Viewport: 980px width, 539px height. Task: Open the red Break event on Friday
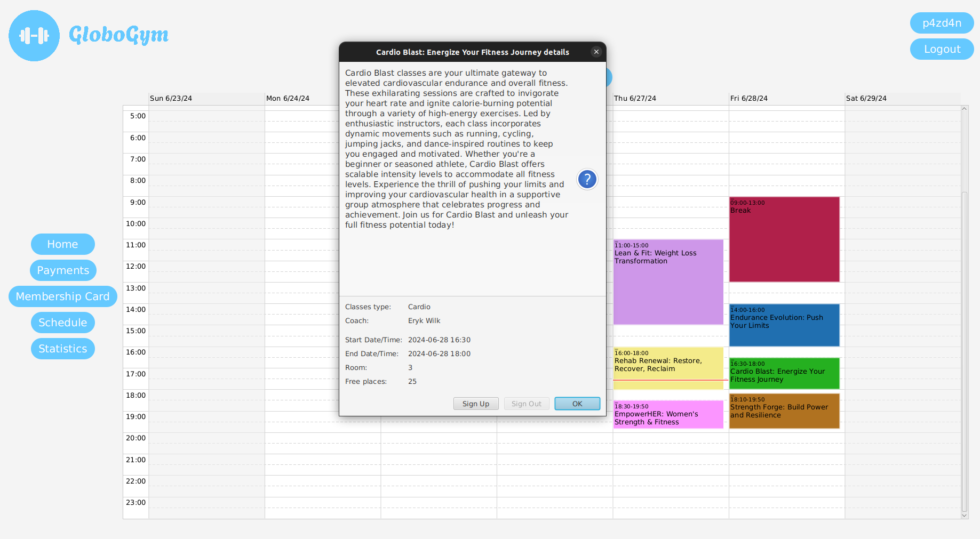coord(784,240)
